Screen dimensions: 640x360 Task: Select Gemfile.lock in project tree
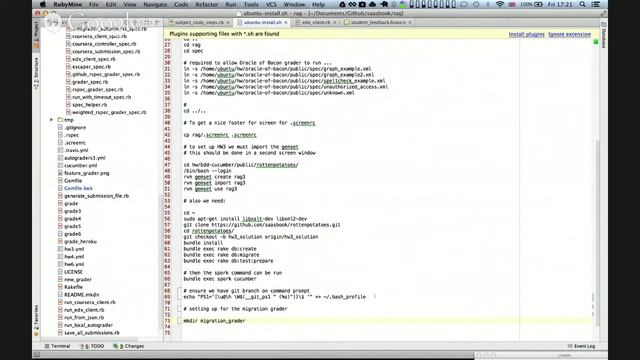78,189
